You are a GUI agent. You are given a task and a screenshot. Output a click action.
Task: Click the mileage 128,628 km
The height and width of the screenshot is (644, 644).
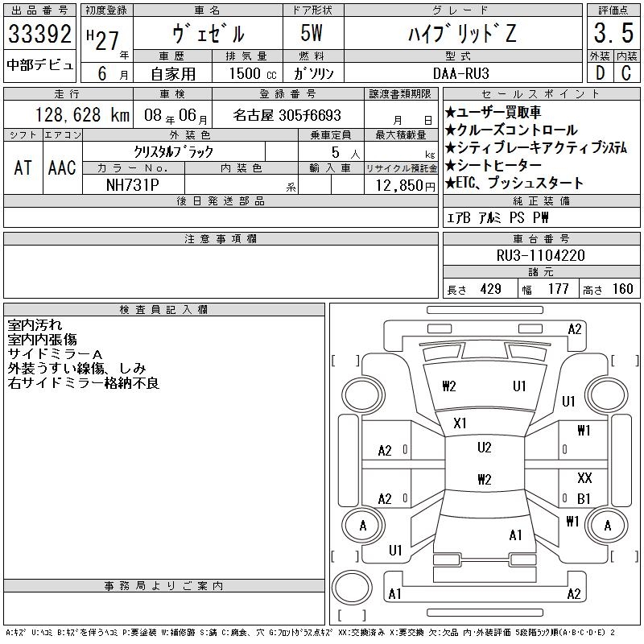82,115
